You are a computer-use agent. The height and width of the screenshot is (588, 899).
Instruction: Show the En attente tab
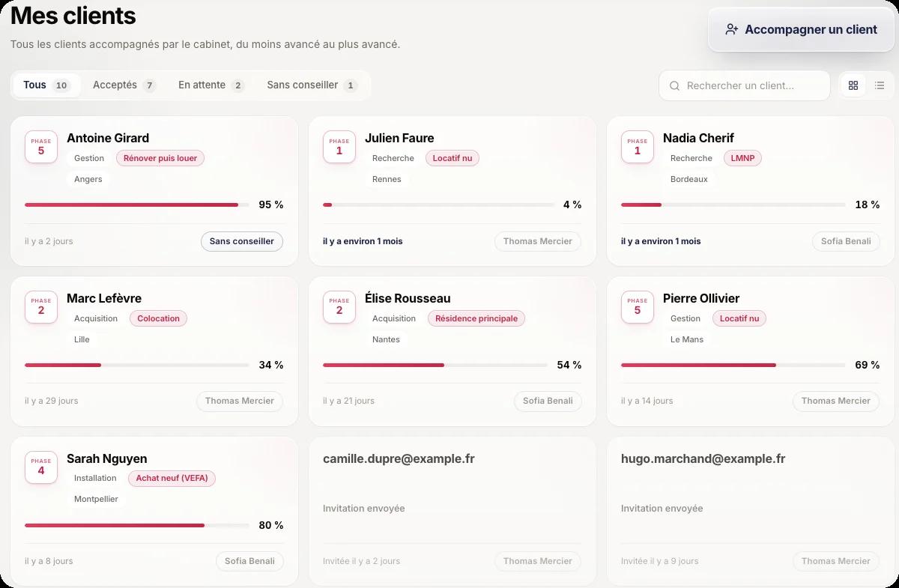click(x=211, y=85)
